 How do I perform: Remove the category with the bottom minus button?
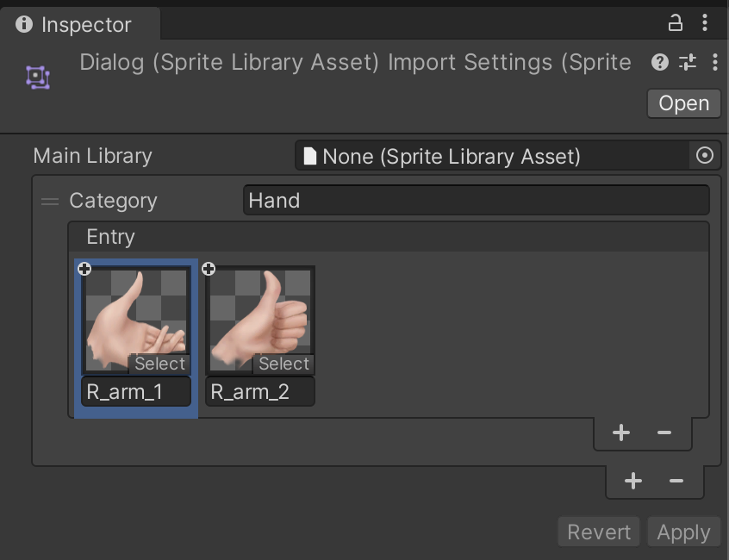(676, 481)
